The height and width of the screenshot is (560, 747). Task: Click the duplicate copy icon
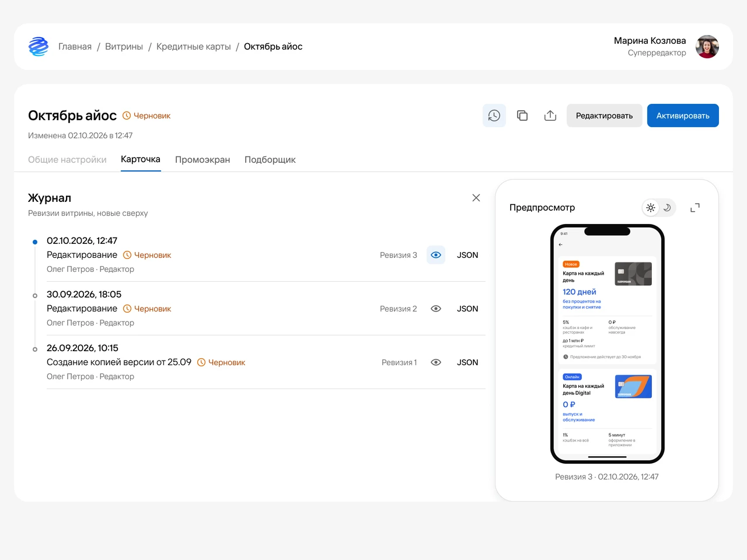522,116
